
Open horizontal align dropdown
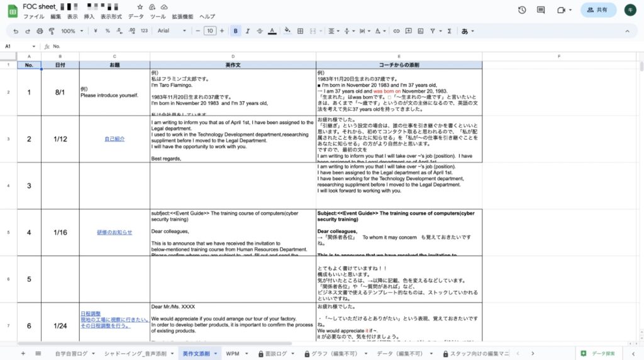[x=333, y=31]
